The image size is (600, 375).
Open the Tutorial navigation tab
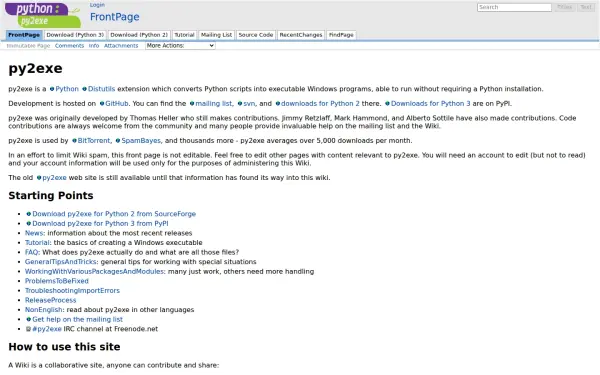pos(184,35)
